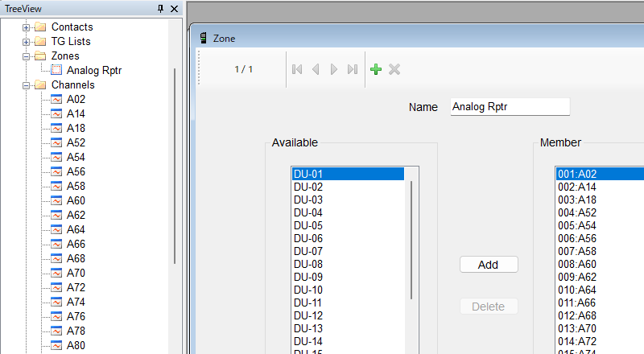Click the green plus add zone icon
Screen dimensions: 644x354
375,70
